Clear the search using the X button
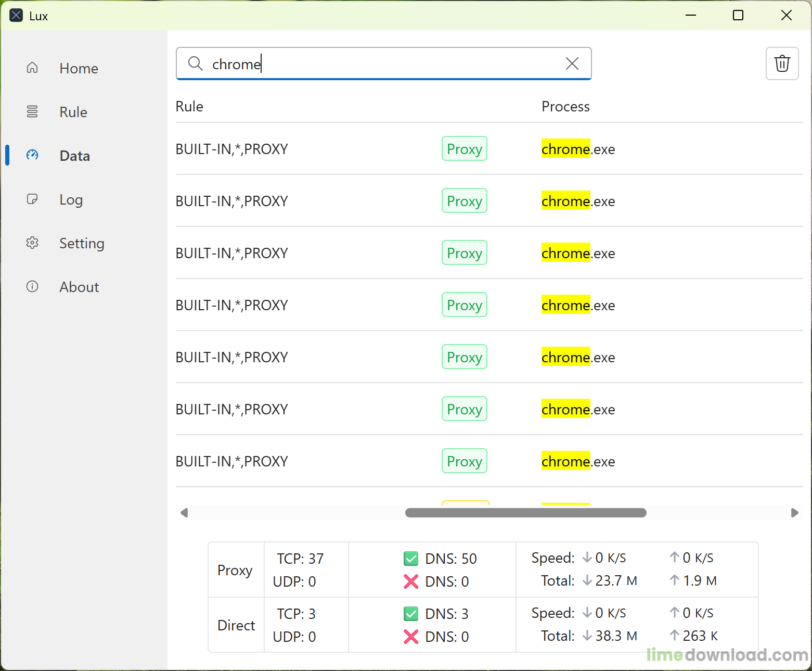 [572, 64]
